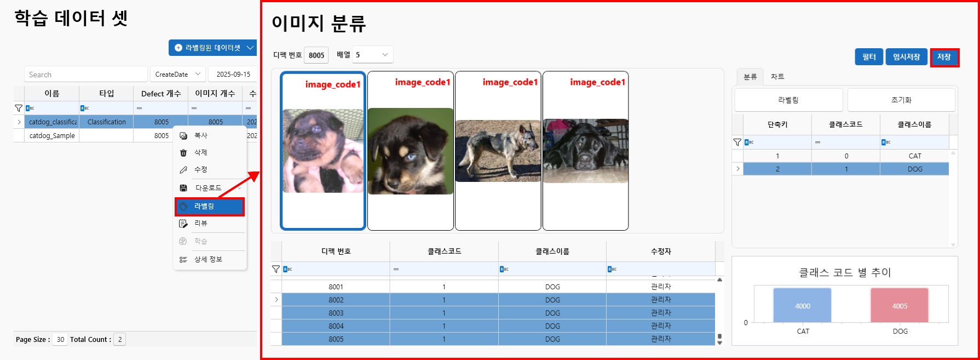Click filter funnel icon in defect number table
This screenshot has width=980, height=360.
point(276,269)
